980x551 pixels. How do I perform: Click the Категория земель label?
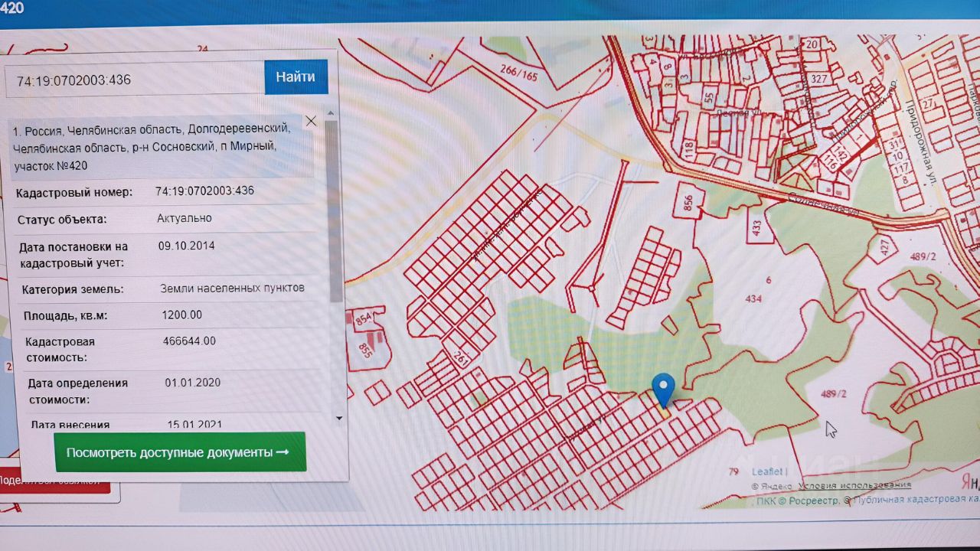[x=73, y=290]
